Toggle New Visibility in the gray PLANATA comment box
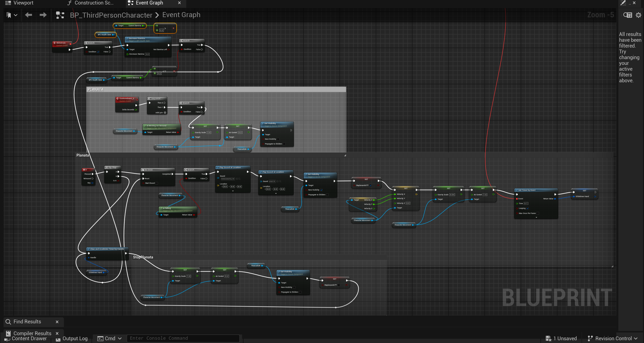Image resolution: width=644 pixels, height=343 pixels. coord(278,139)
